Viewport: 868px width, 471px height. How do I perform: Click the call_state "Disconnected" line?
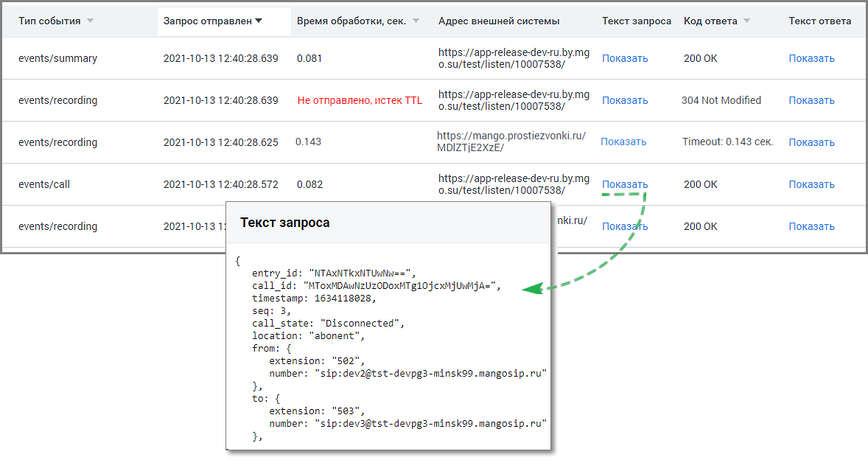[329, 324]
